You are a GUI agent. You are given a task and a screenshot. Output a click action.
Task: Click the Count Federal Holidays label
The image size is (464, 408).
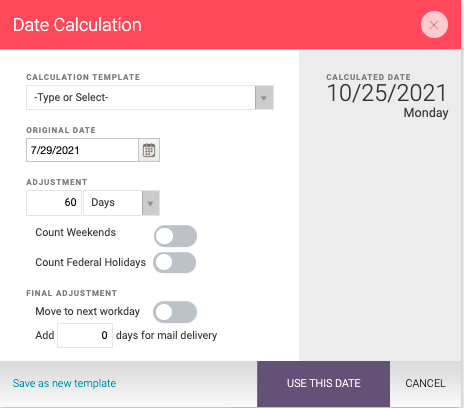coord(91,262)
